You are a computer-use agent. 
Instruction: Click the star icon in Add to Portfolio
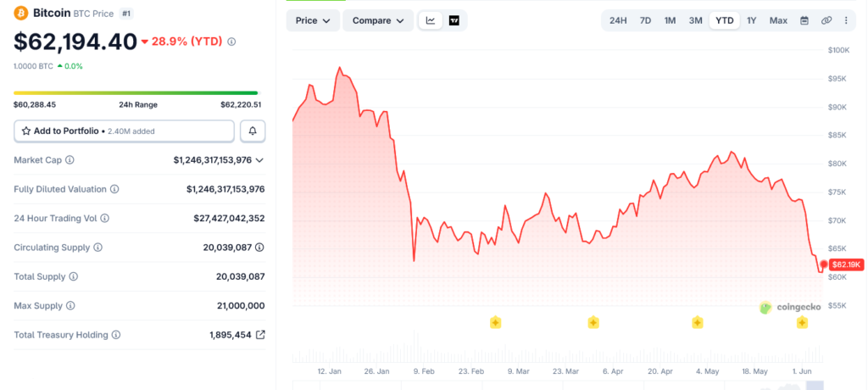click(x=26, y=131)
